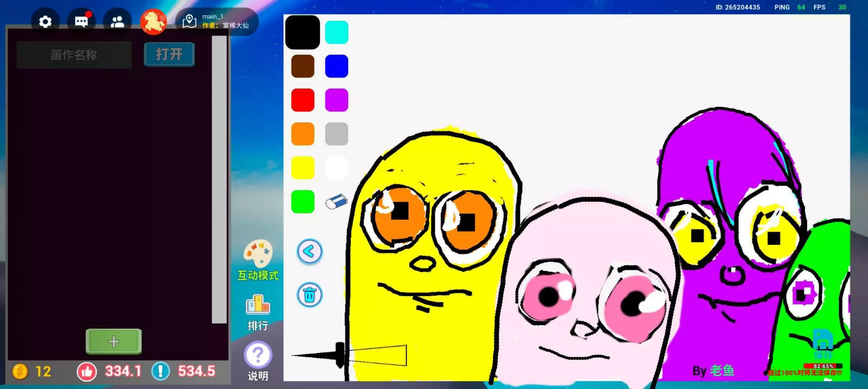Screen dimensions: 868x389
Task: Select the blue color swatch
Action: [336, 66]
